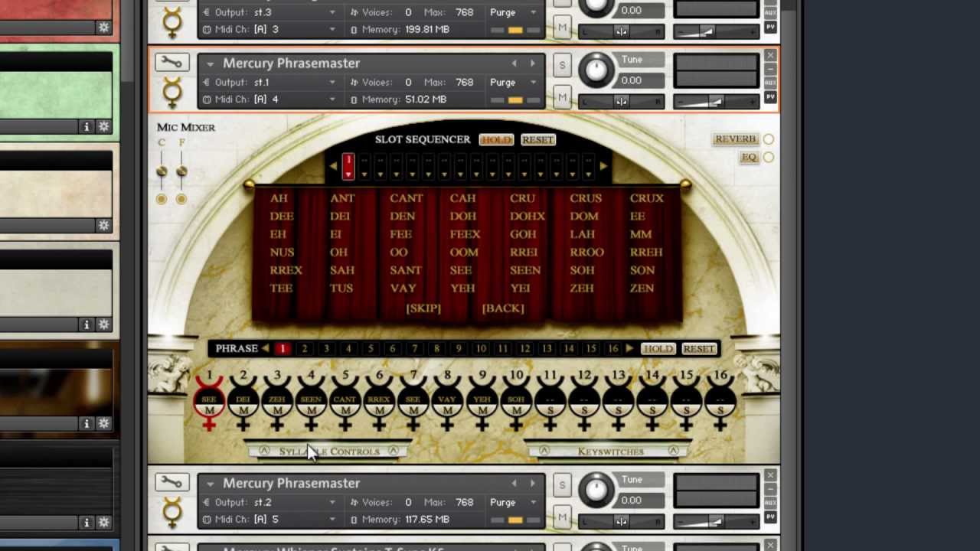Adjust pan slider of Midi Ch 4 Phrasemaster
The image size is (980, 551).
pyautogui.click(x=621, y=100)
